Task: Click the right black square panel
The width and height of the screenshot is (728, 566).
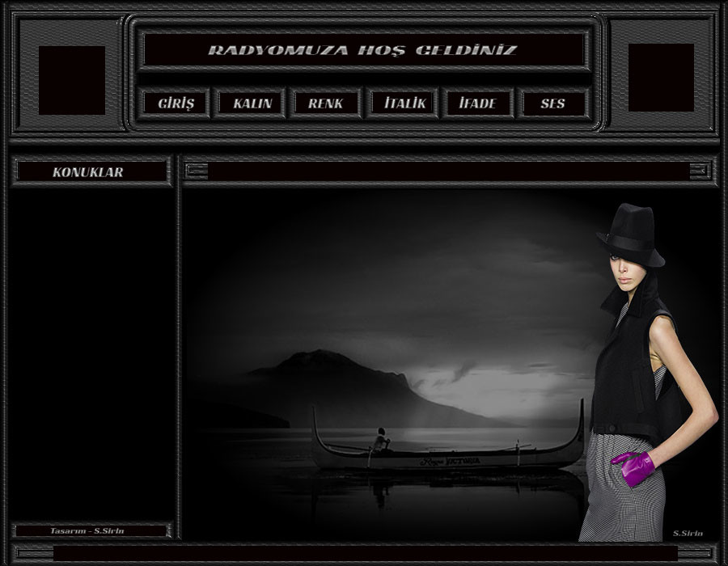Action: (661, 78)
